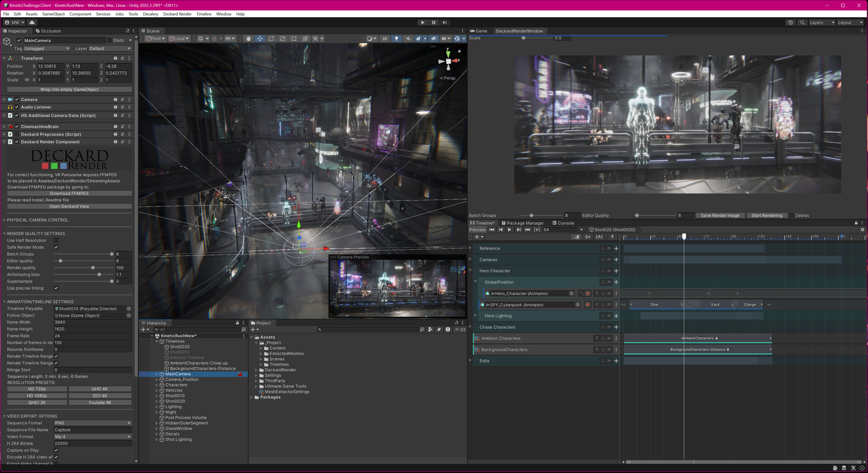This screenshot has height=473, width=868.
Task: Open the Sequence Format dropdown
Action: point(92,423)
